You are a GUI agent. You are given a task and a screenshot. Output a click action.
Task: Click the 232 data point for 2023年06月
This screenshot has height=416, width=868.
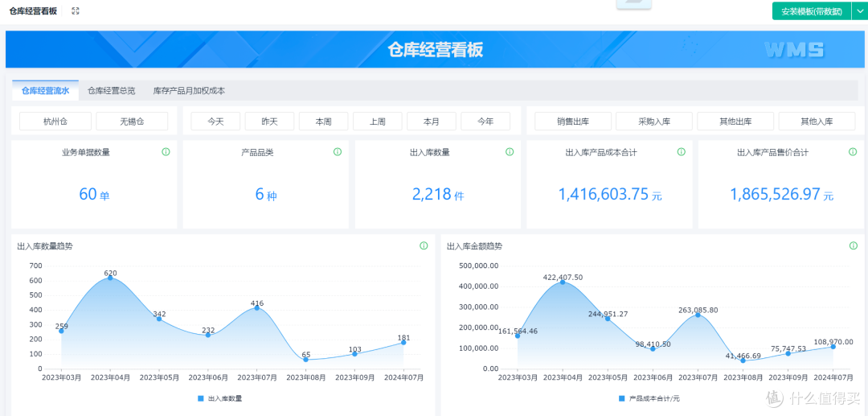click(x=207, y=335)
